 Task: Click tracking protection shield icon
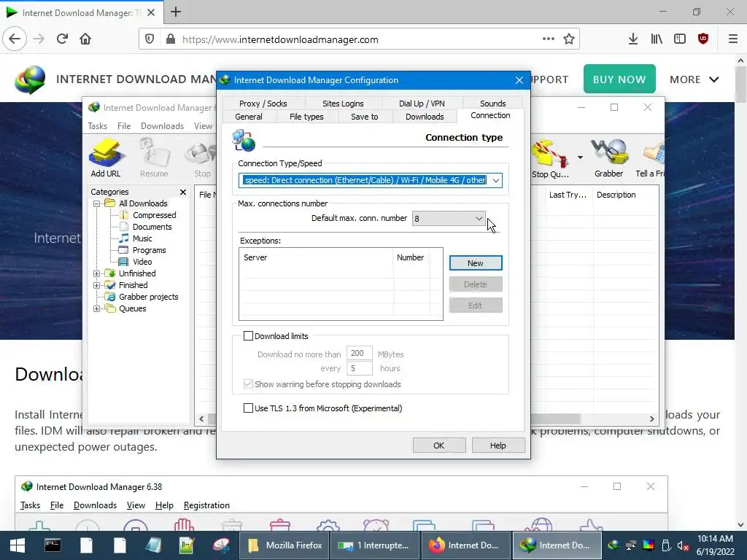point(150,39)
